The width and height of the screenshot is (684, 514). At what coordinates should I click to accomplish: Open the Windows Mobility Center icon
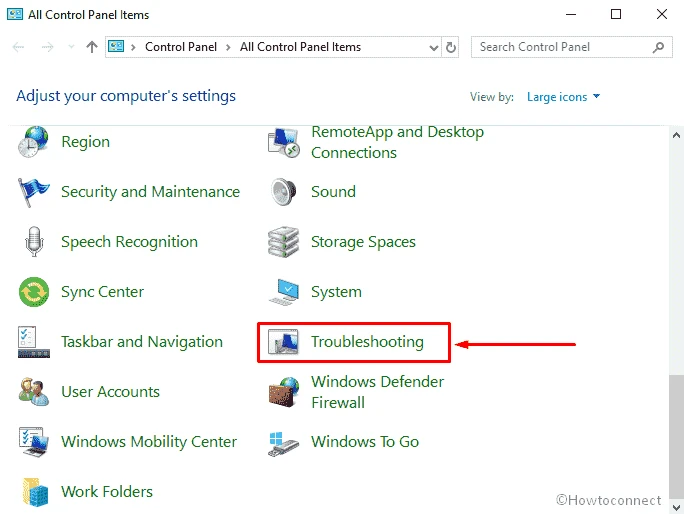(34, 442)
